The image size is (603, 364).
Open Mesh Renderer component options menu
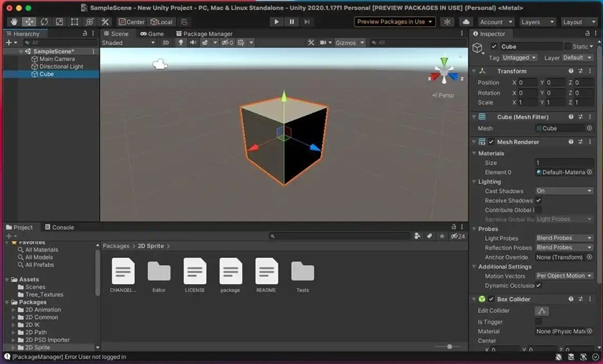click(x=590, y=142)
